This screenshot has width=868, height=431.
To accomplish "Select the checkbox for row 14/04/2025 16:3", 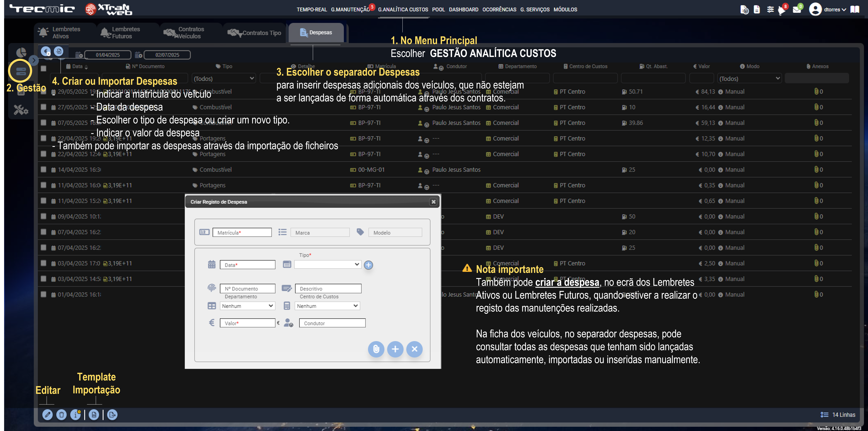I will [43, 169].
